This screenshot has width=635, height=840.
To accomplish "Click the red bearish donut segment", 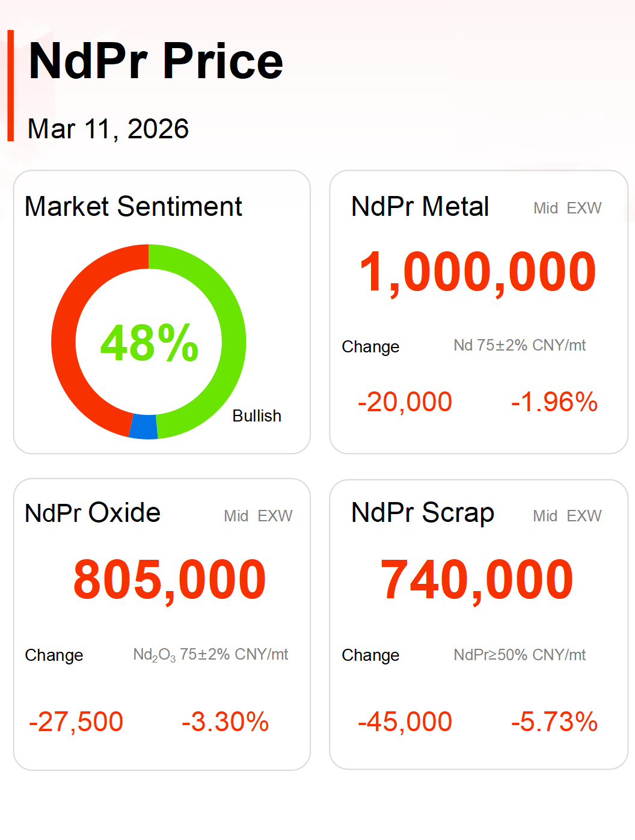I will 66,349.
